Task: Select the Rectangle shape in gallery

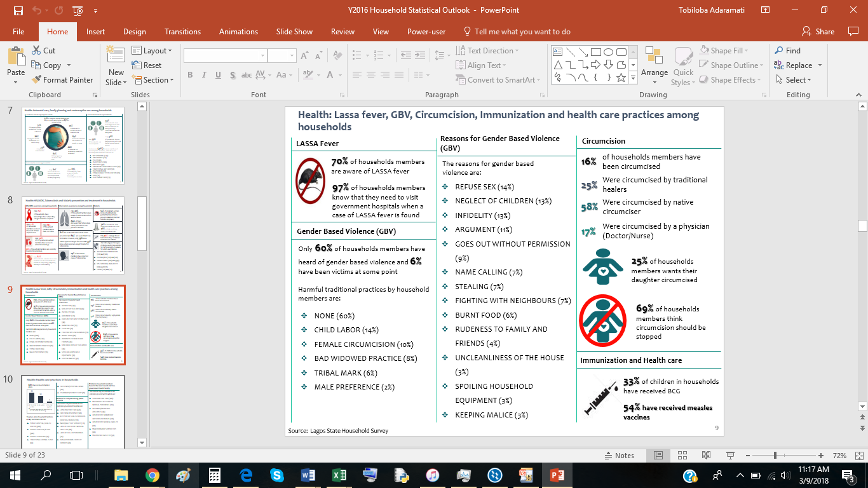Action: 596,52
